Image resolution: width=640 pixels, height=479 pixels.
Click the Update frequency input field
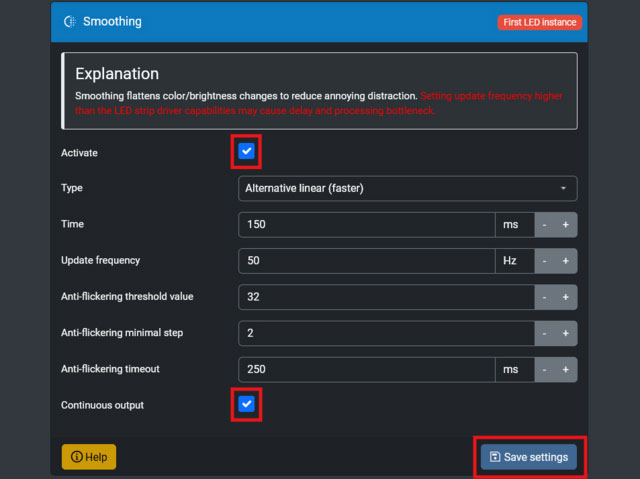click(366, 261)
